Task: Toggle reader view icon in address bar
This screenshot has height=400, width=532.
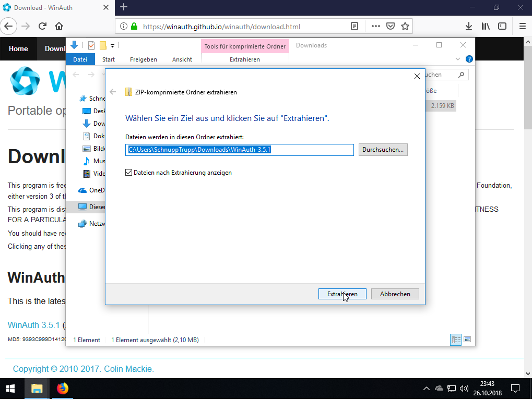Action: (x=354, y=26)
